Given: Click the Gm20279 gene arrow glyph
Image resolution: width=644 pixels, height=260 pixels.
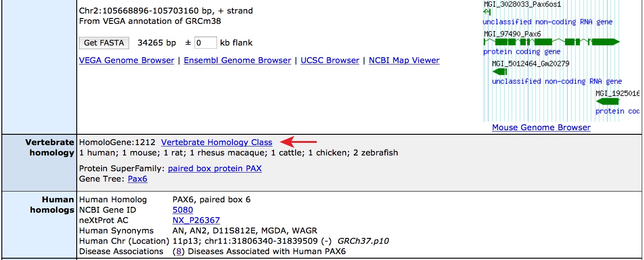Looking at the screenshot, I should pyautogui.click(x=500, y=72).
